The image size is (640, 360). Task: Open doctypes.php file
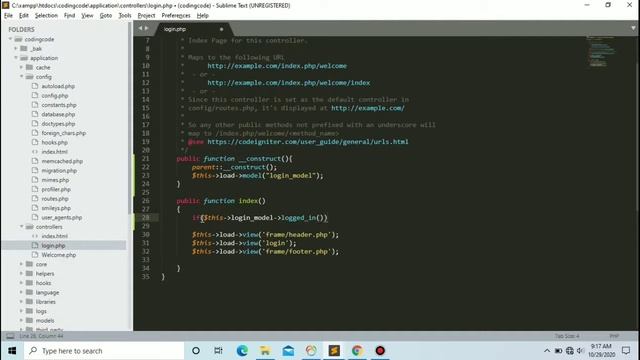pos(58,124)
